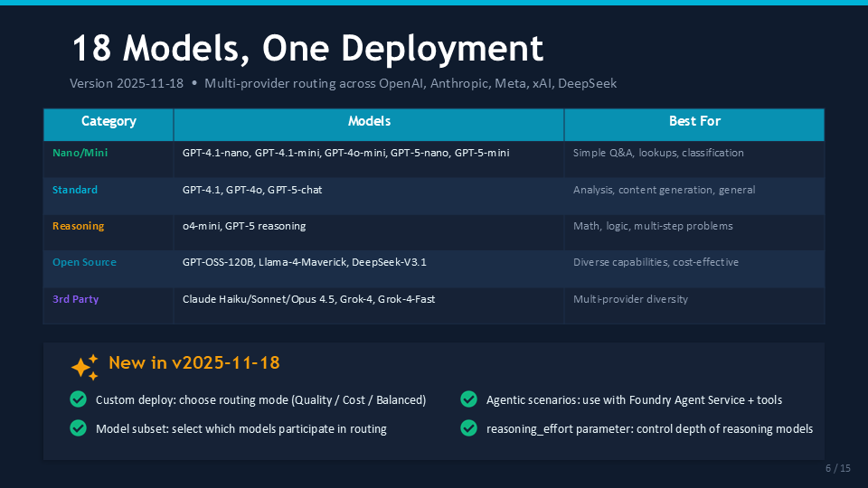Click the Version 2025-11-18 subtitle text
This screenshot has height=488, width=868.
point(344,83)
